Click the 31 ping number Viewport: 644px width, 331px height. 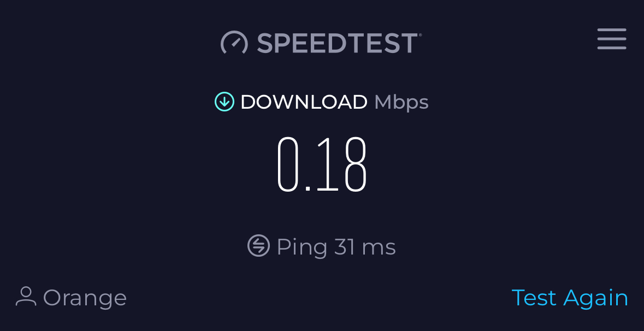(x=345, y=247)
